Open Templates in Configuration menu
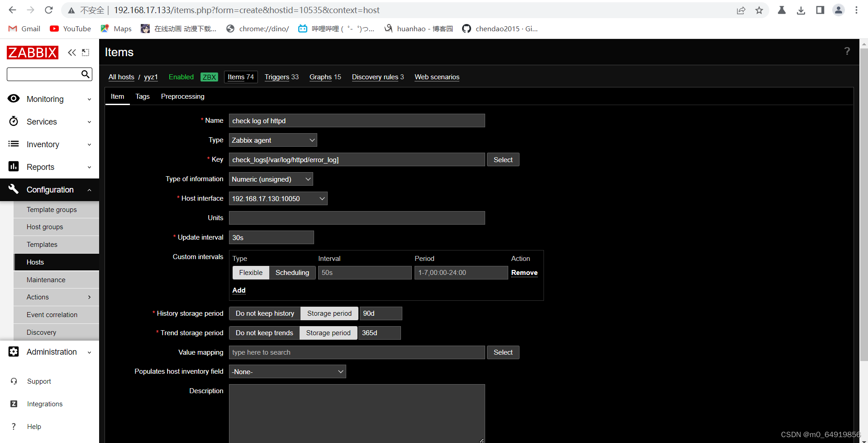The height and width of the screenshot is (443, 868). point(57,245)
